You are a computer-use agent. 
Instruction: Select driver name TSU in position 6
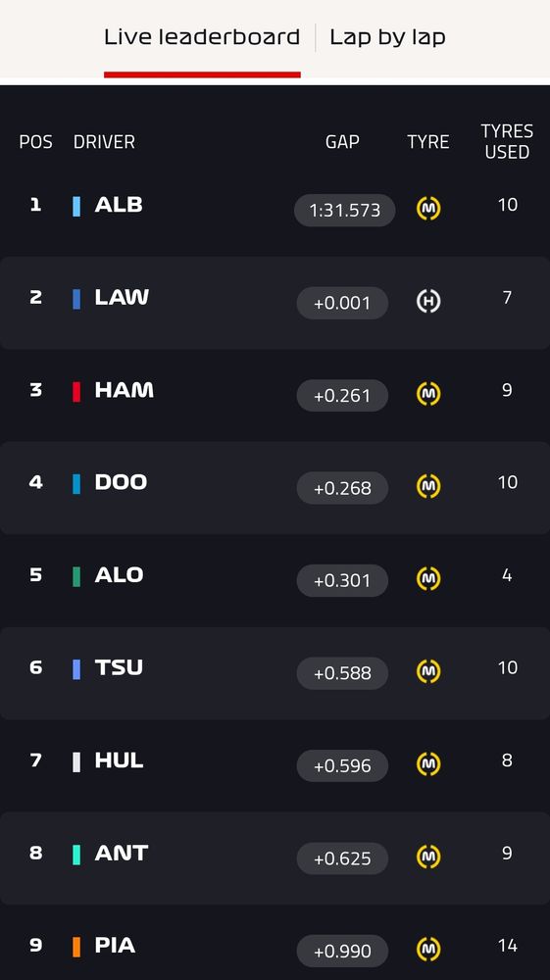[119, 667]
